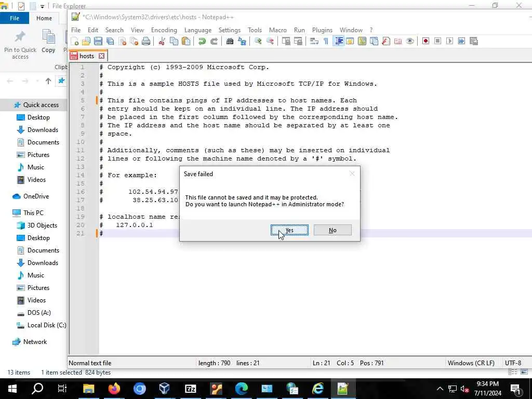The width and height of the screenshot is (532, 399).
Task: Click the Replace toolbar icon
Action: coord(242,42)
